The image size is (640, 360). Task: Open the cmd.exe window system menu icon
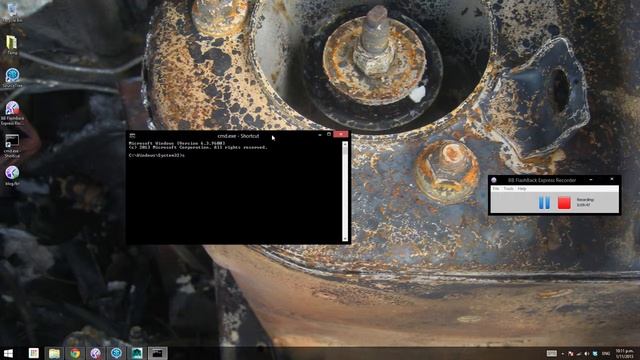coord(132,136)
